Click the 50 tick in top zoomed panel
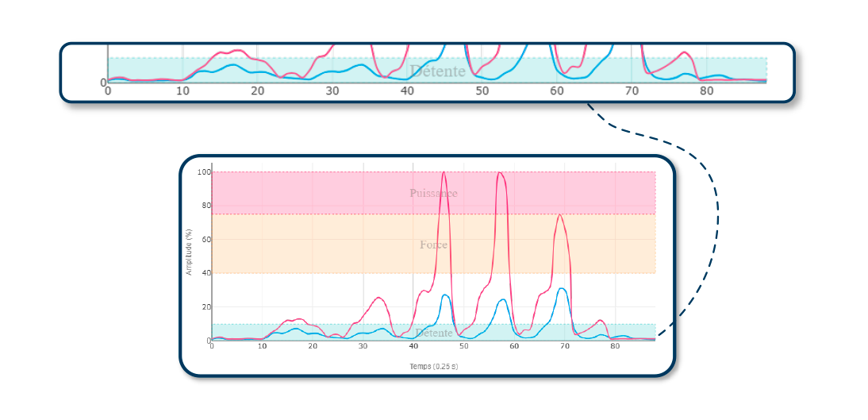The image size is (868, 420). (x=482, y=91)
